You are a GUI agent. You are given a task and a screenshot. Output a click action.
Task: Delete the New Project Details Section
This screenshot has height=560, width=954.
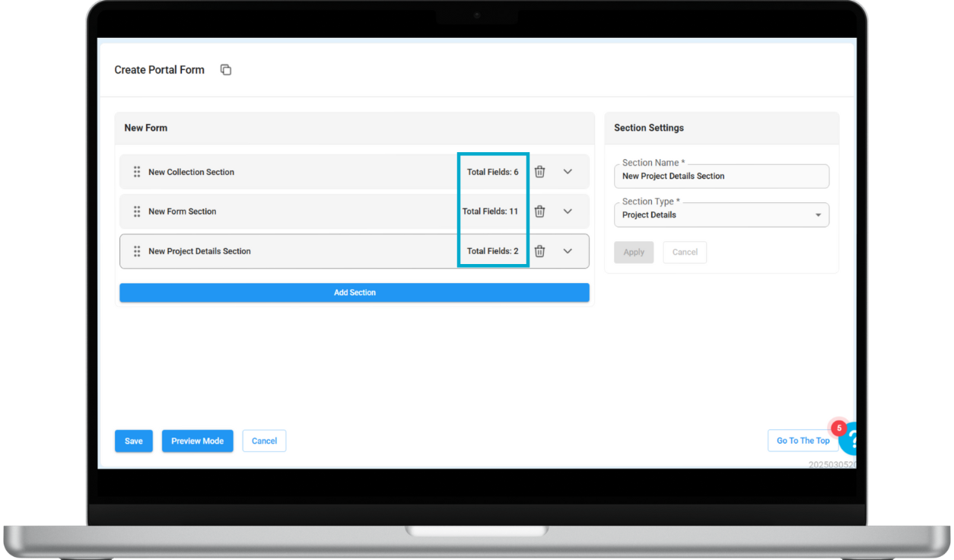pyautogui.click(x=539, y=251)
